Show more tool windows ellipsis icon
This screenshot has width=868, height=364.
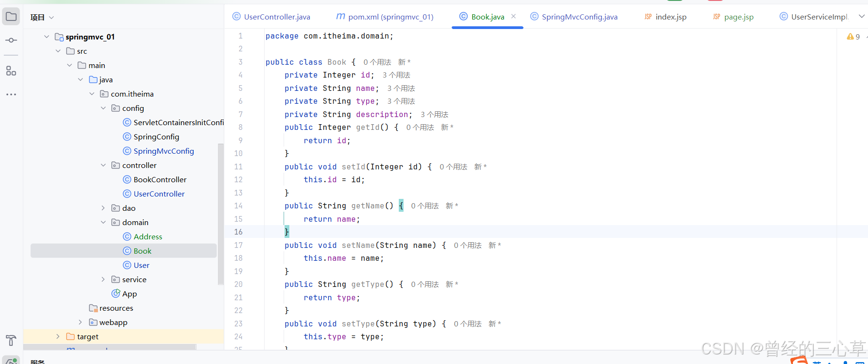11,95
